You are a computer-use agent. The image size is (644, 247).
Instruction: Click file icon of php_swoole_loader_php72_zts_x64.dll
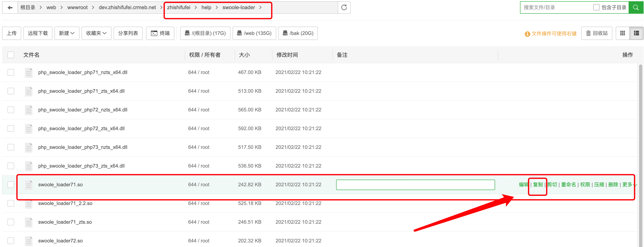click(x=29, y=129)
